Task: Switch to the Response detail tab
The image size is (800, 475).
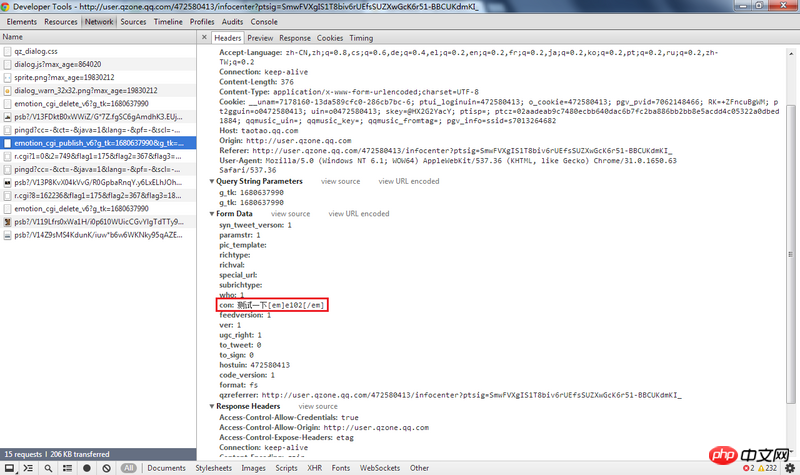Action: point(294,38)
